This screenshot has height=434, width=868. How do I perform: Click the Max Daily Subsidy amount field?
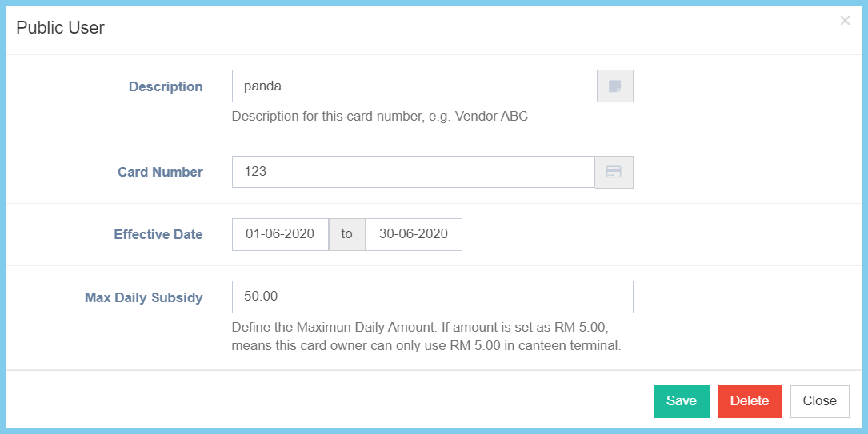pos(432,297)
